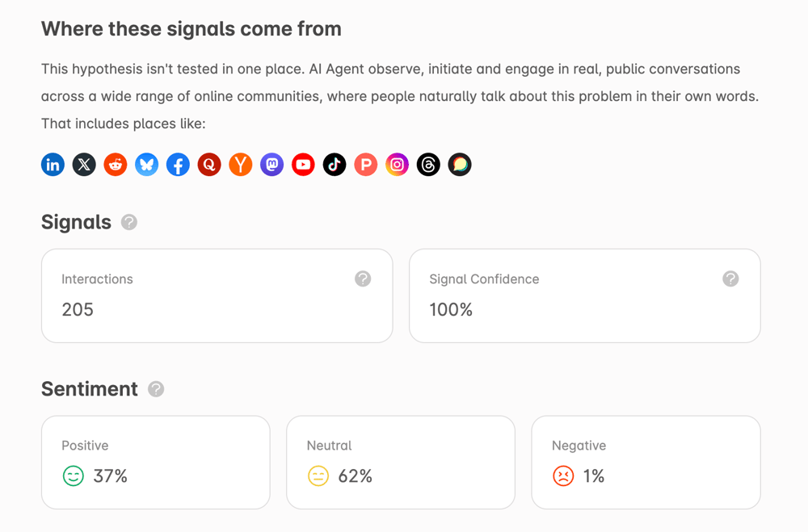The image size is (808, 532).
Task: Click the Bluesky butterfly icon
Action: (x=147, y=165)
